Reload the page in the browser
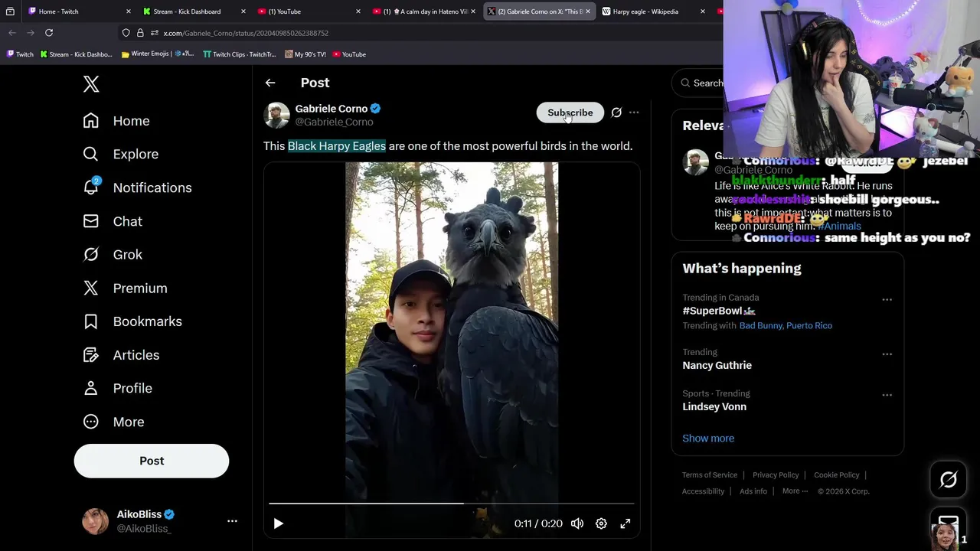Screen dimensions: 980x551 point(49,33)
